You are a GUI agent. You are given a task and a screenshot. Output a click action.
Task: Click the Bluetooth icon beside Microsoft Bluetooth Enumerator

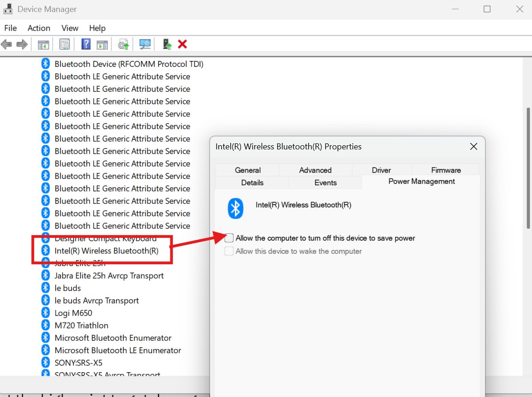(46, 338)
